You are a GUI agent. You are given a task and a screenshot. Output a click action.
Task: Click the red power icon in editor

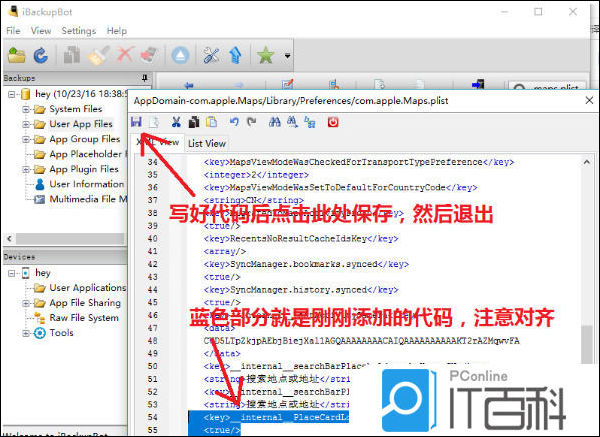coord(333,122)
